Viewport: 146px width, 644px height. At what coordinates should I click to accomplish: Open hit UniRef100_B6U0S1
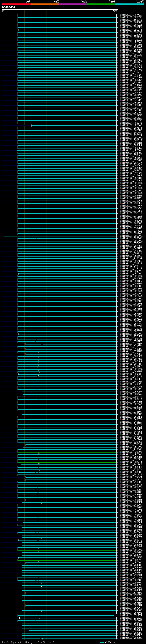click(131, 20)
